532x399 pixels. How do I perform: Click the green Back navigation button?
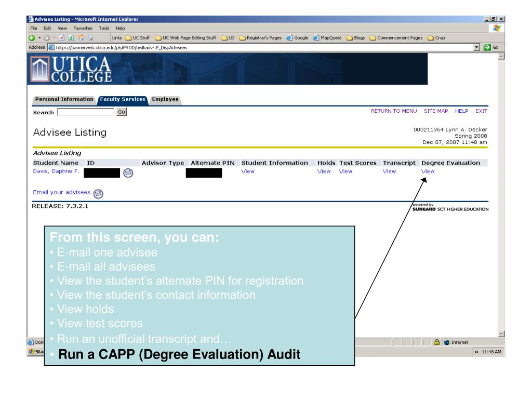[x=32, y=38]
